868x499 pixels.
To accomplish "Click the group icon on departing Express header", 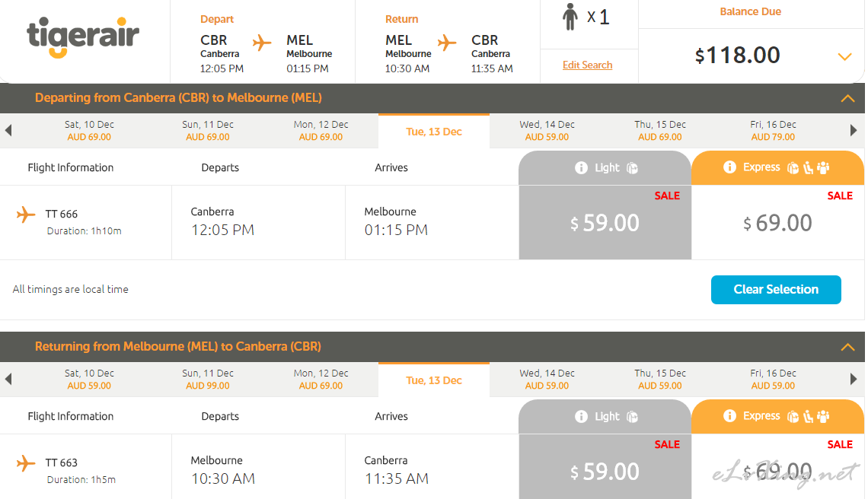I will tap(823, 167).
